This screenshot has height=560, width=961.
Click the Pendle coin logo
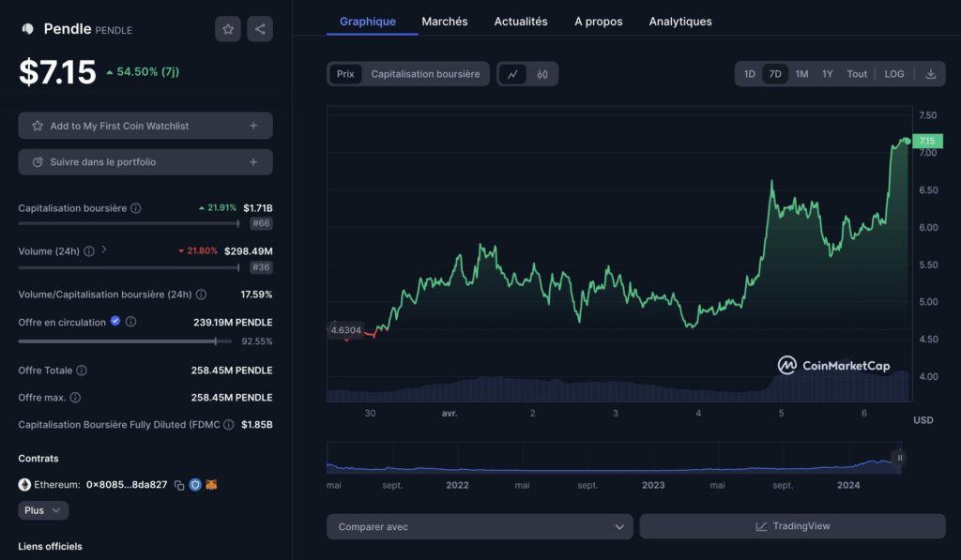(x=27, y=29)
